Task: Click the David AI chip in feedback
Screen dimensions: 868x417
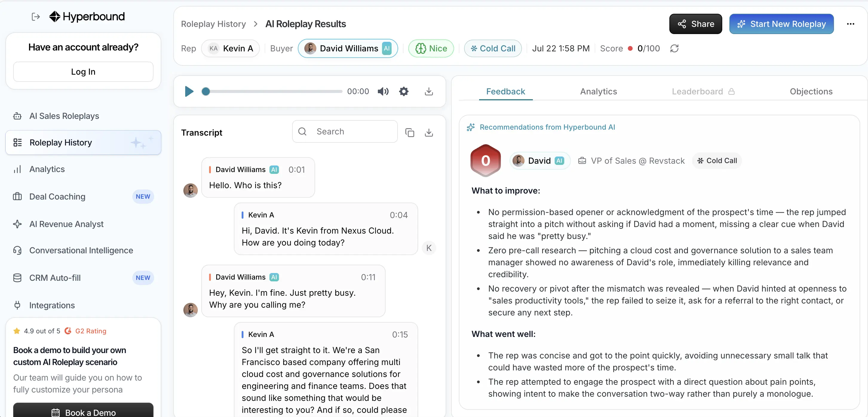Action: pos(539,160)
